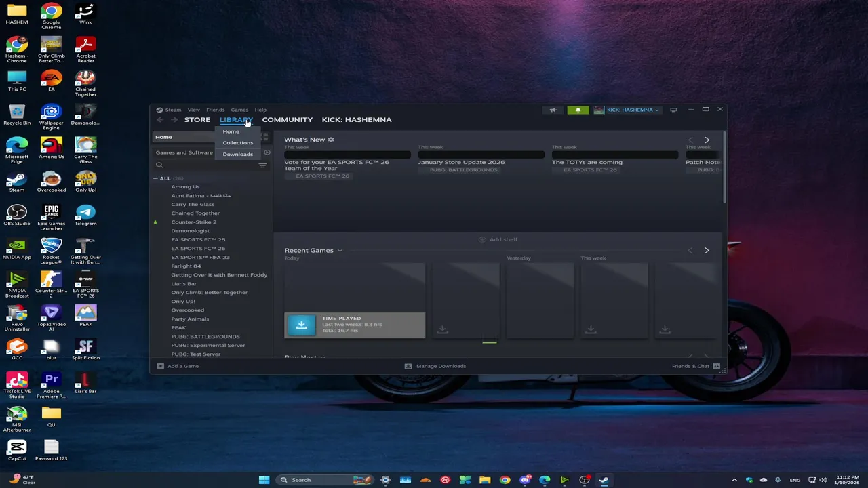This screenshot has height=488, width=868.
Task: Open the View menu
Action: click(194, 110)
